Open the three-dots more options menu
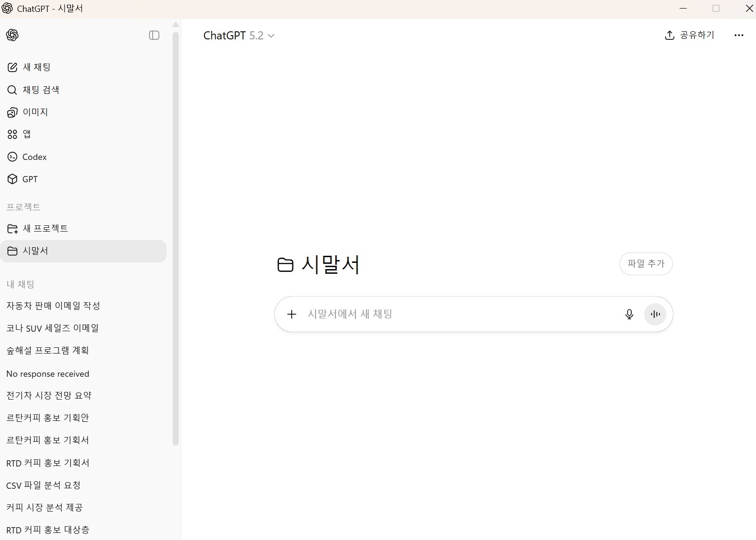 pos(738,35)
